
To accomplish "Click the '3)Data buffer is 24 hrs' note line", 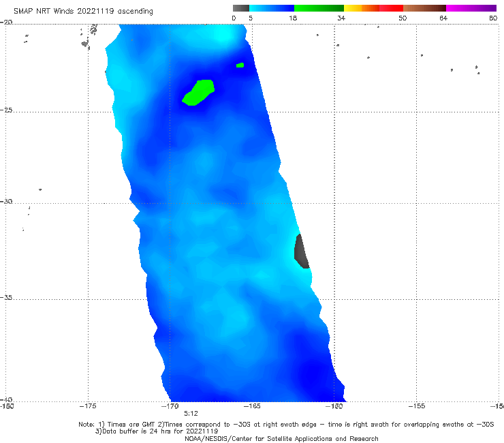I will tap(157, 431).
